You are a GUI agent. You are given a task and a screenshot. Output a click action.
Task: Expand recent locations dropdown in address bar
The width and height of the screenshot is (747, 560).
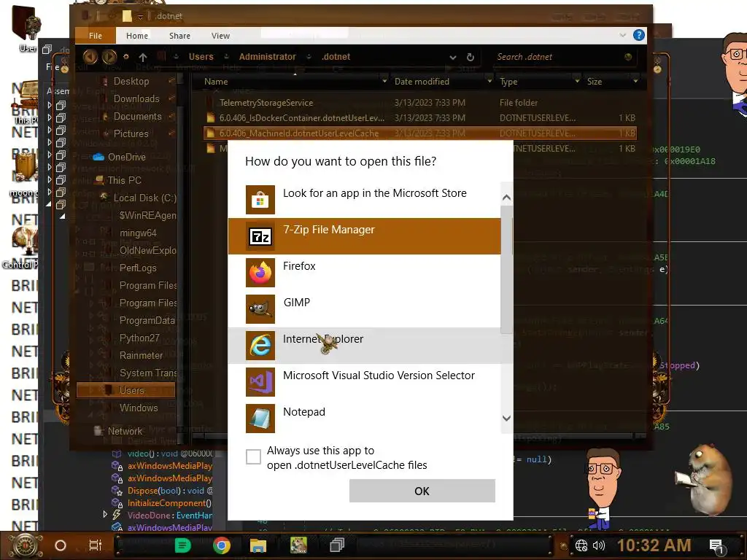click(452, 57)
